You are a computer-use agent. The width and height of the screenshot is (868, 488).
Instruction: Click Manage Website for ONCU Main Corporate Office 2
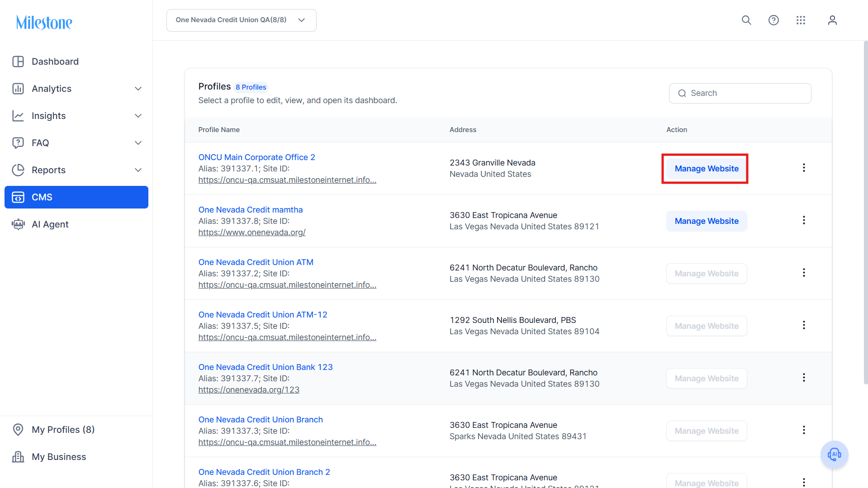coord(707,169)
